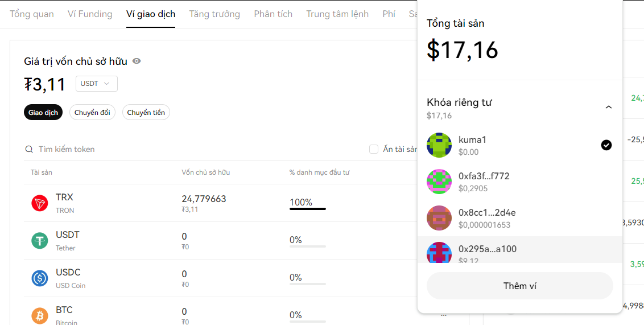
Task: Toggle equity value visibility eye icon
Action: coord(137,61)
